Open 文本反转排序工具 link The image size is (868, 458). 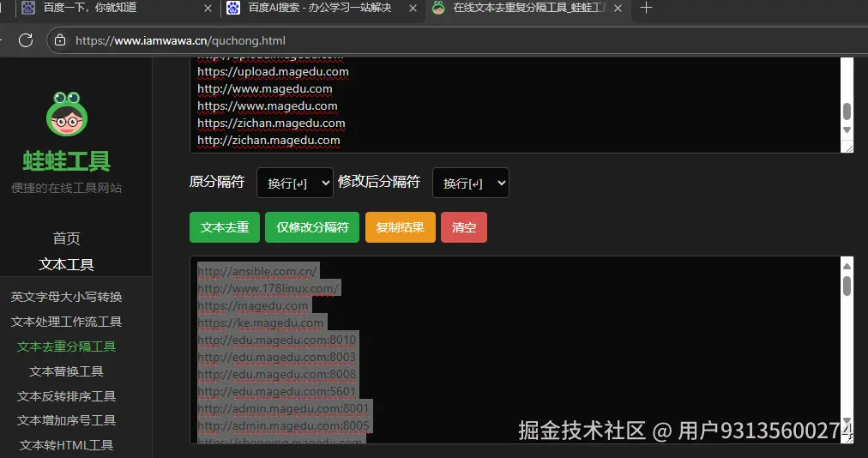(66, 396)
